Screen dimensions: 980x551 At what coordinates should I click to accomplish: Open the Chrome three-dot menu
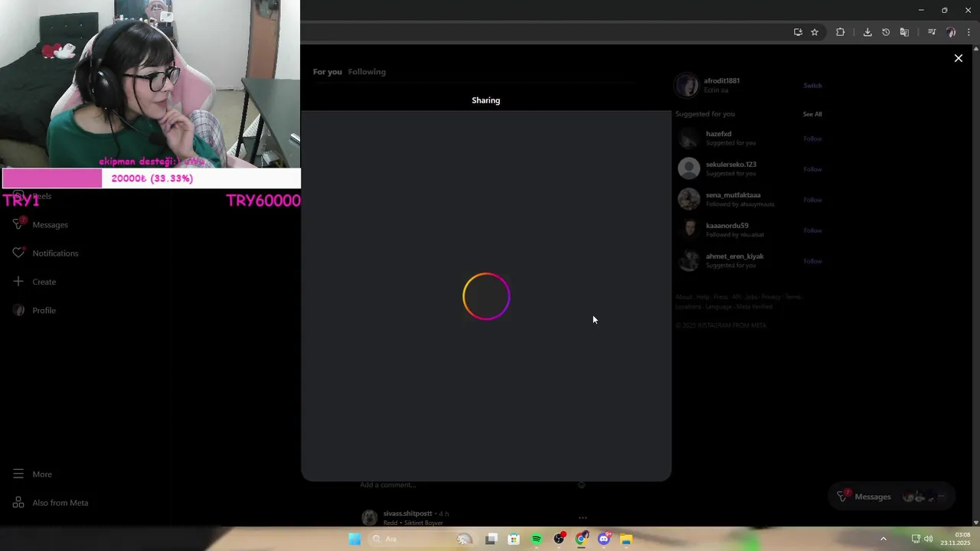(969, 32)
